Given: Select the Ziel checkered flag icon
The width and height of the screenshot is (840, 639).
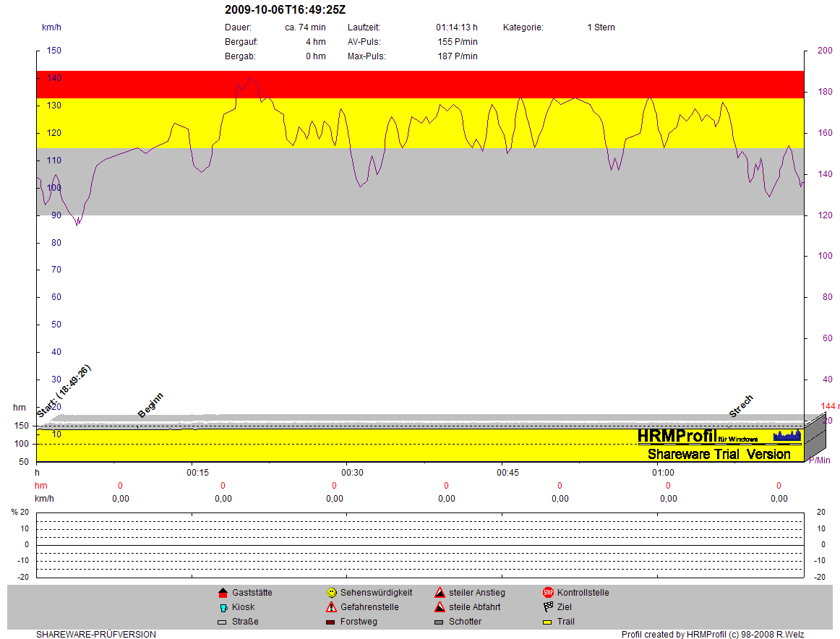Looking at the screenshot, I should pos(548,607).
